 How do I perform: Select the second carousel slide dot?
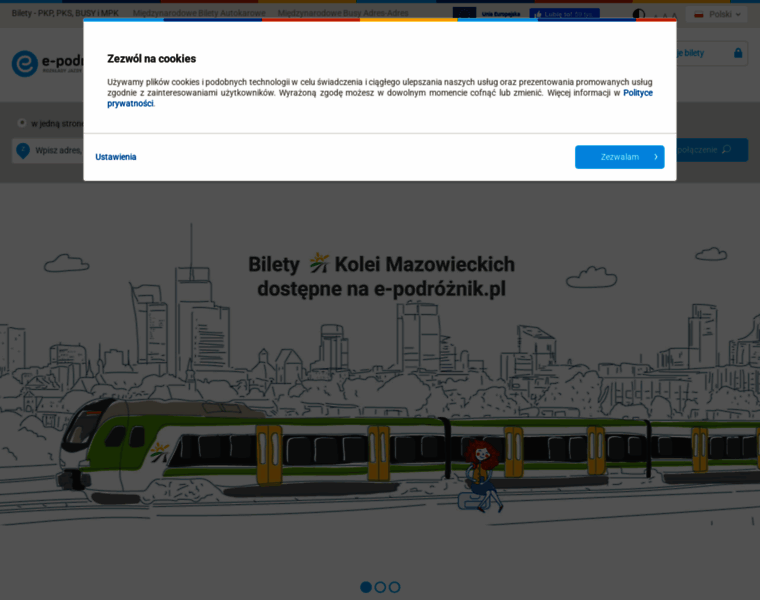[380, 587]
